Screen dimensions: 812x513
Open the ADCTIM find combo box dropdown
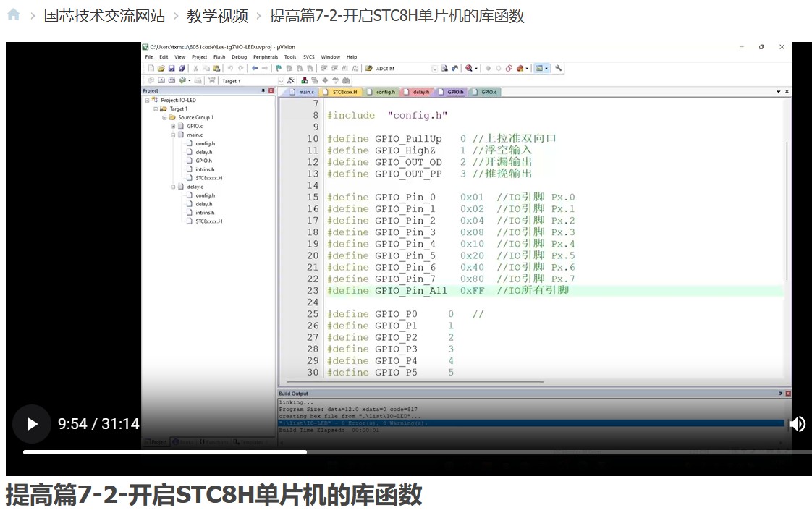click(x=434, y=68)
